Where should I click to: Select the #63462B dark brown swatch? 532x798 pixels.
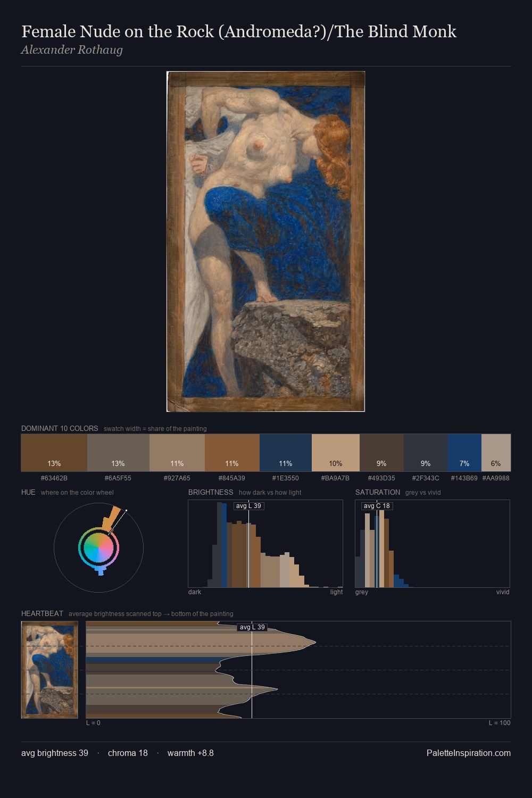click(54, 453)
